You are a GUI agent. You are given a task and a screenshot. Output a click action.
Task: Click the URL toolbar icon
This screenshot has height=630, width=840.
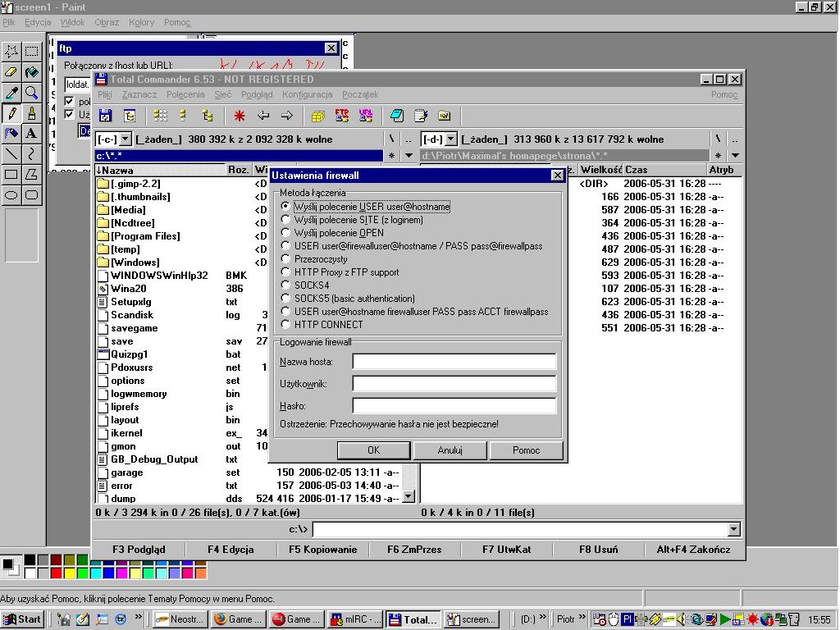tap(366, 116)
